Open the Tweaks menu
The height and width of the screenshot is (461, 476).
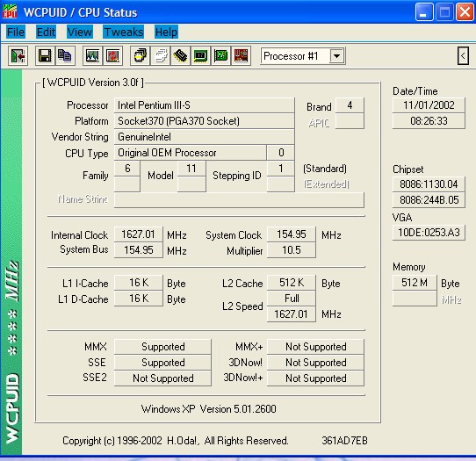pos(124,32)
